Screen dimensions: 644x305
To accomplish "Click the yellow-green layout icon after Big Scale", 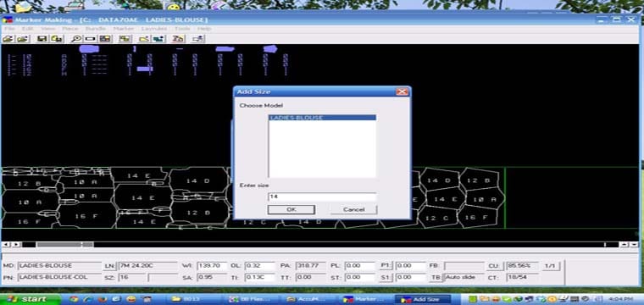I will (x=125, y=39).
